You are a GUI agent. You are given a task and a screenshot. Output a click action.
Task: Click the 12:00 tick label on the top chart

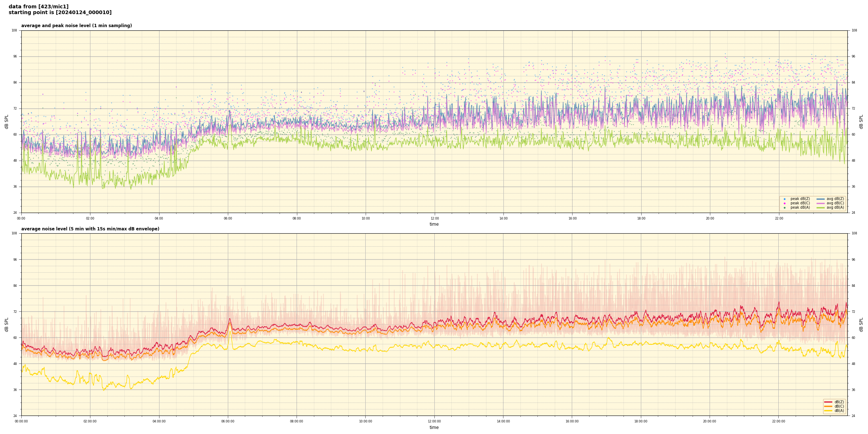pyautogui.click(x=434, y=218)
